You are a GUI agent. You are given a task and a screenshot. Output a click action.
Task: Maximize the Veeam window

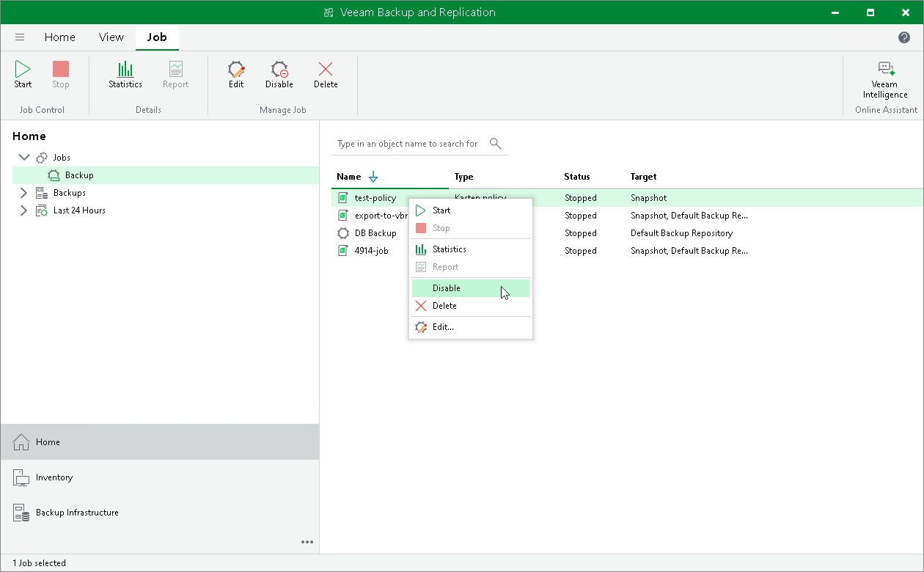pyautogui.click(x=870, y=12)
